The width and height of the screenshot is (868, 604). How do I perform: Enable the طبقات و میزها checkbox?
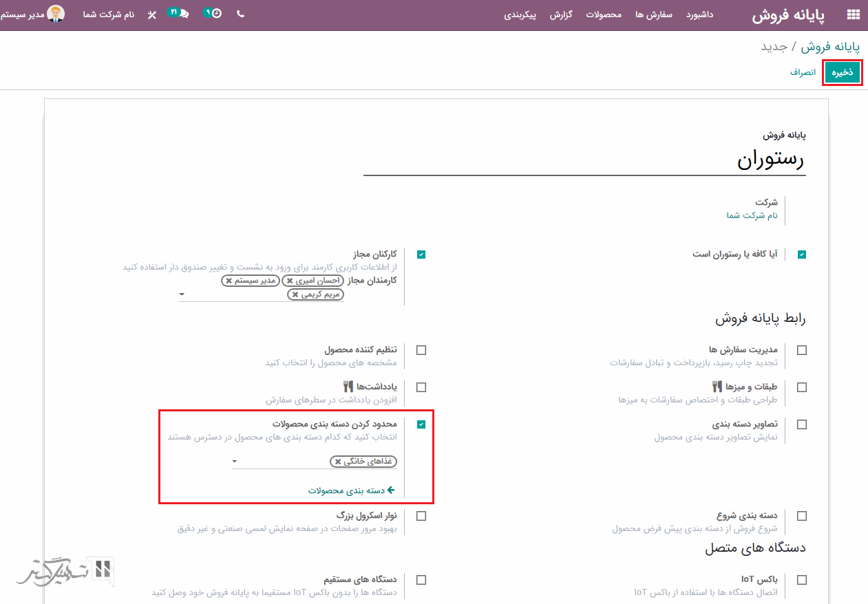tap(802, 387)
